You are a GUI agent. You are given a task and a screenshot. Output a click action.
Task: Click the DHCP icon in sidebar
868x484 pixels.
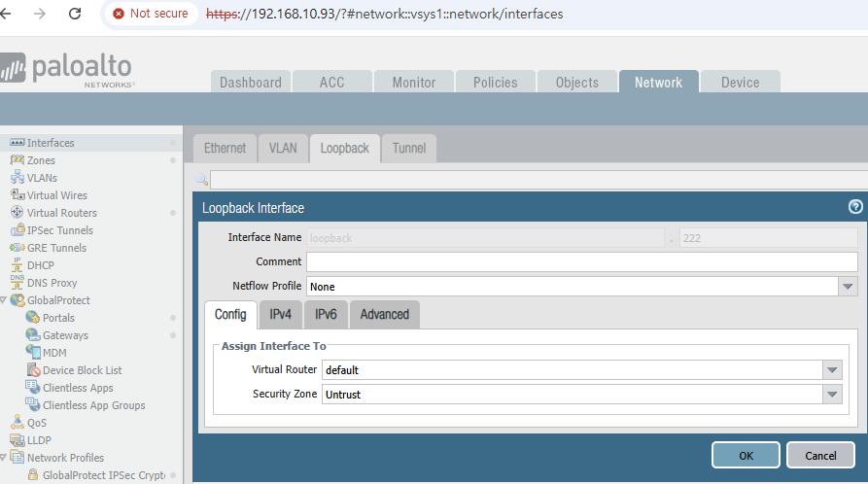pos(17,264)
